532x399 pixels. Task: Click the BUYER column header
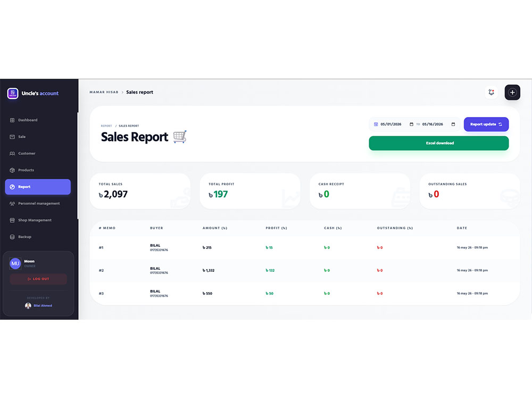pyautogui.click(x=156, y=228)
